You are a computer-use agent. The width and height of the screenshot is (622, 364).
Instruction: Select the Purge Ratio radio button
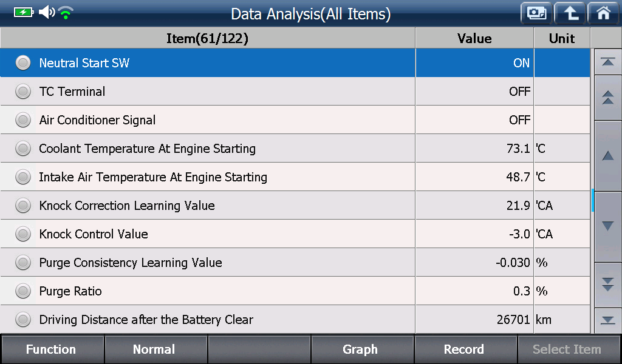[23, 291]
